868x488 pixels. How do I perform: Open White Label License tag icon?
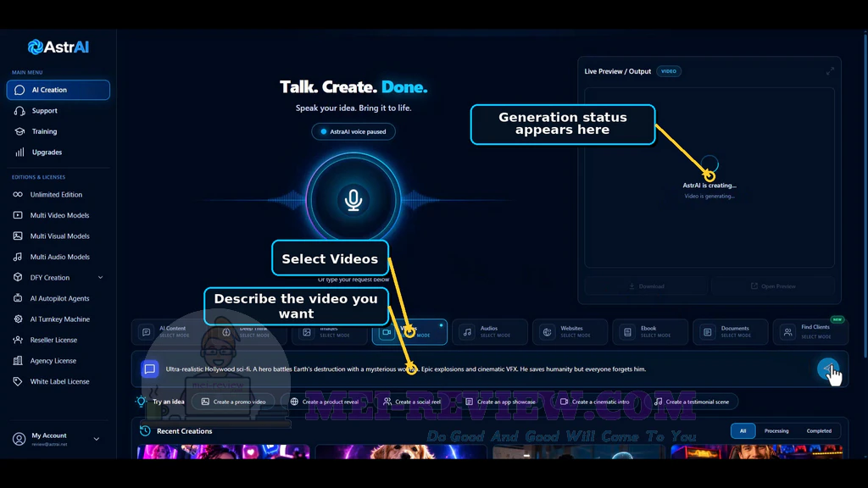18,381
